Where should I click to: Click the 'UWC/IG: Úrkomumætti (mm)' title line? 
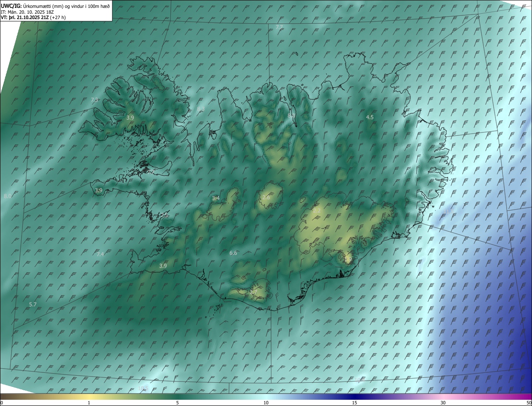point(55,6)
